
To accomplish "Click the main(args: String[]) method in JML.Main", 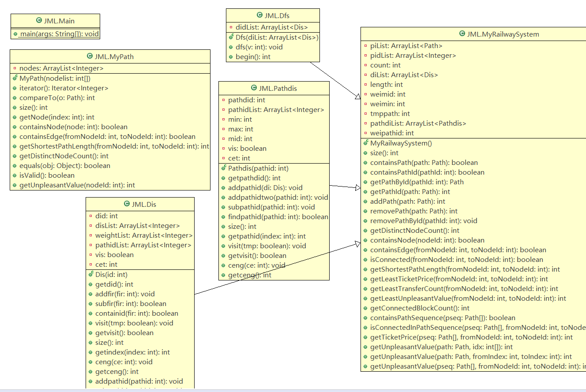I will (59, 34).
